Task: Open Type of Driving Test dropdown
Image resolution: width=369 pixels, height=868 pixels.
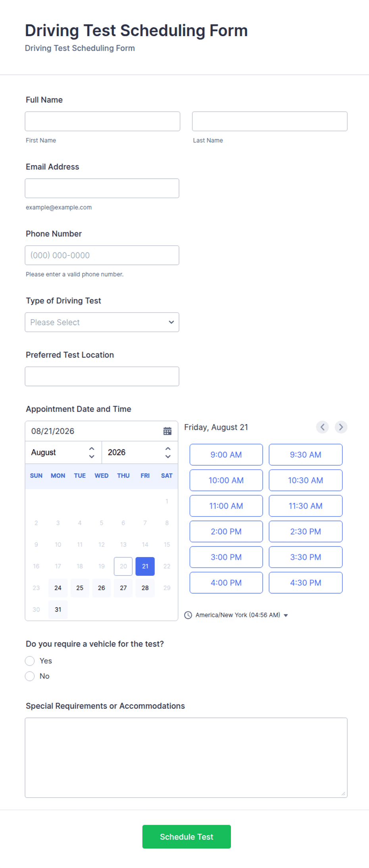Action: pos(102,322)
